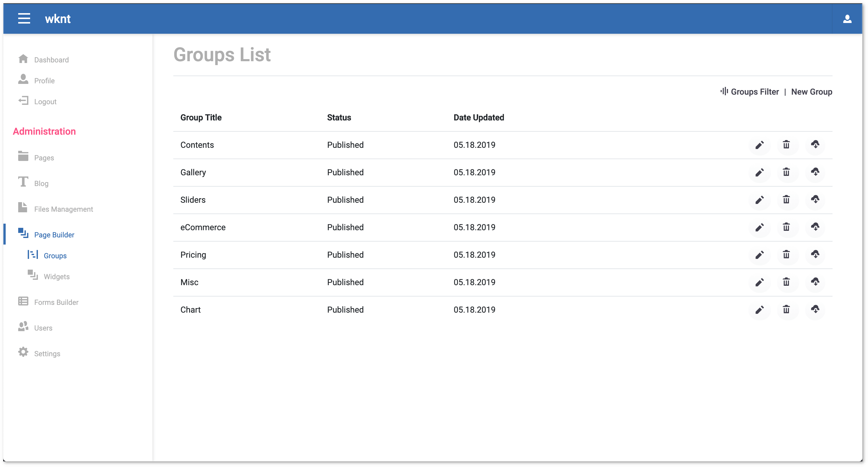Click the Pricing group title
The width and height of the screenshot is (868, 467).
pyautogui.click(x=193, y=255)
